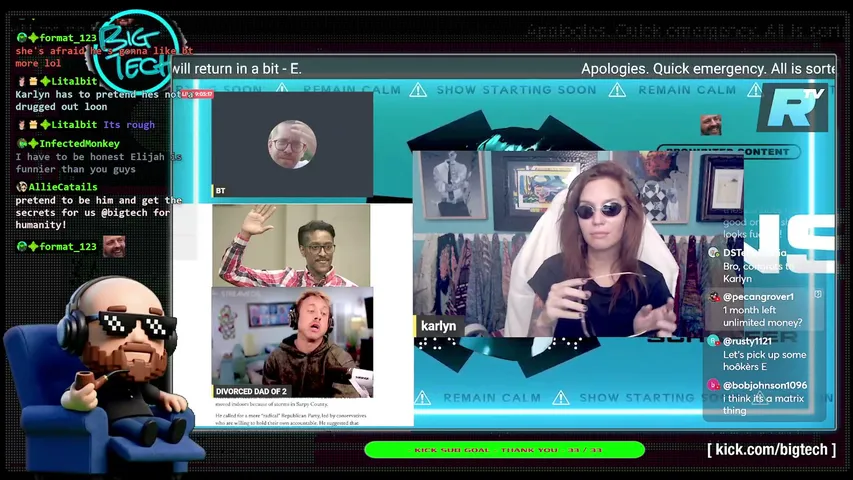Click the karlyn webcam feed
853x480 pixels.
point(578,243)
